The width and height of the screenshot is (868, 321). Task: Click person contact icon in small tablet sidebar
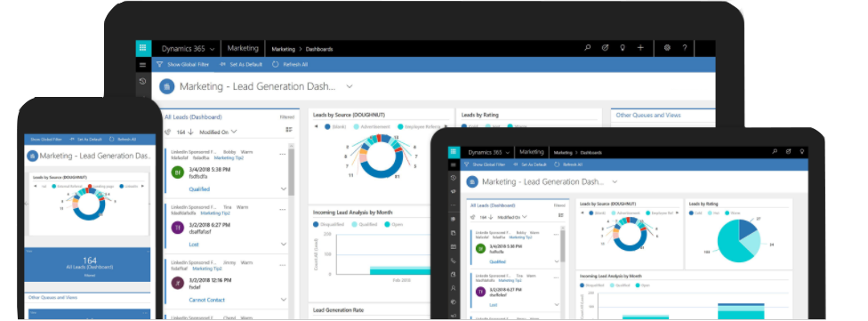pos(454,288)
